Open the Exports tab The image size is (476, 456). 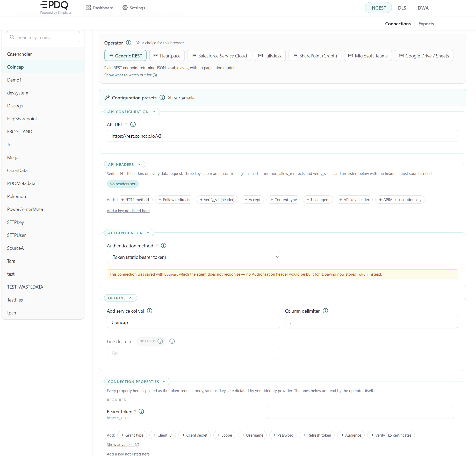click(426, 24)
